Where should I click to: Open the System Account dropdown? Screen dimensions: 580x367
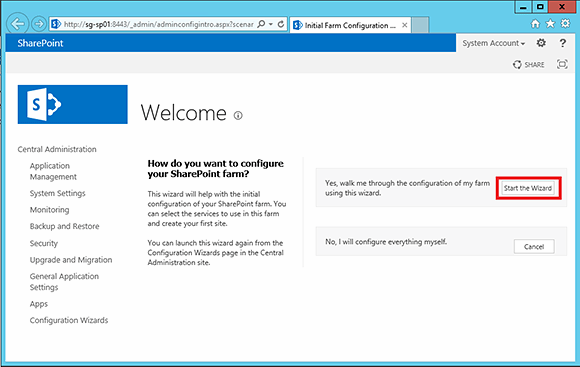click(x=493, y=43)
